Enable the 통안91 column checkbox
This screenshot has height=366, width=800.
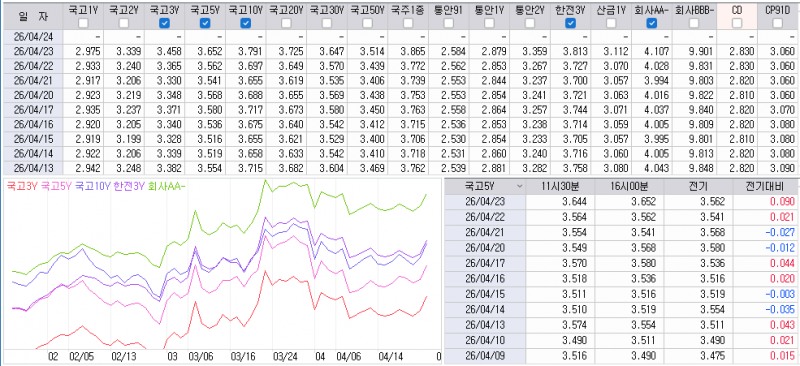click(x=448, y=22)
